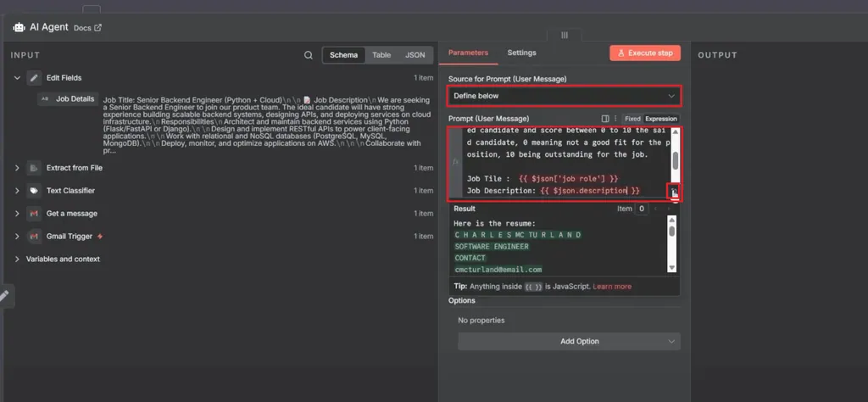
Task: Click the lightning bolt trigger icon
Action: tap(100, 237)
